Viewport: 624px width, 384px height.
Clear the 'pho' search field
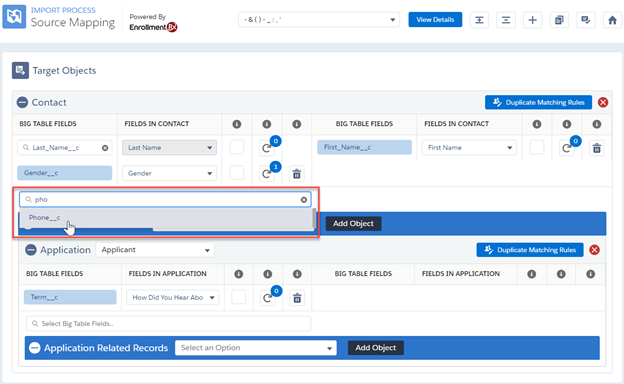[x=304, y=200]
